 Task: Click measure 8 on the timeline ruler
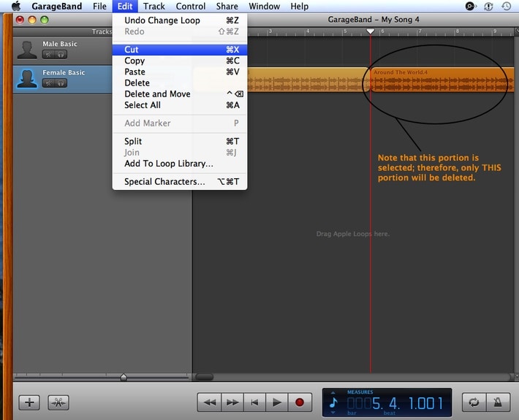tap(457, 31)
